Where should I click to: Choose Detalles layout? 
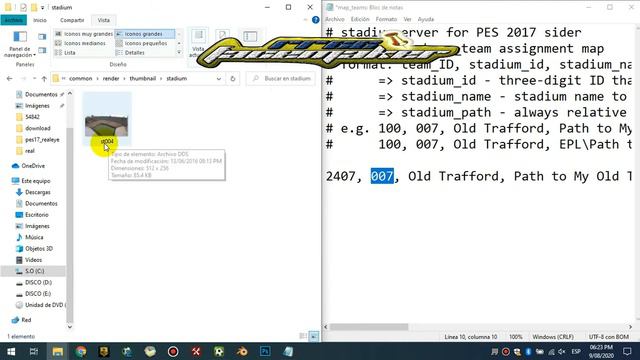pos(130,53)
